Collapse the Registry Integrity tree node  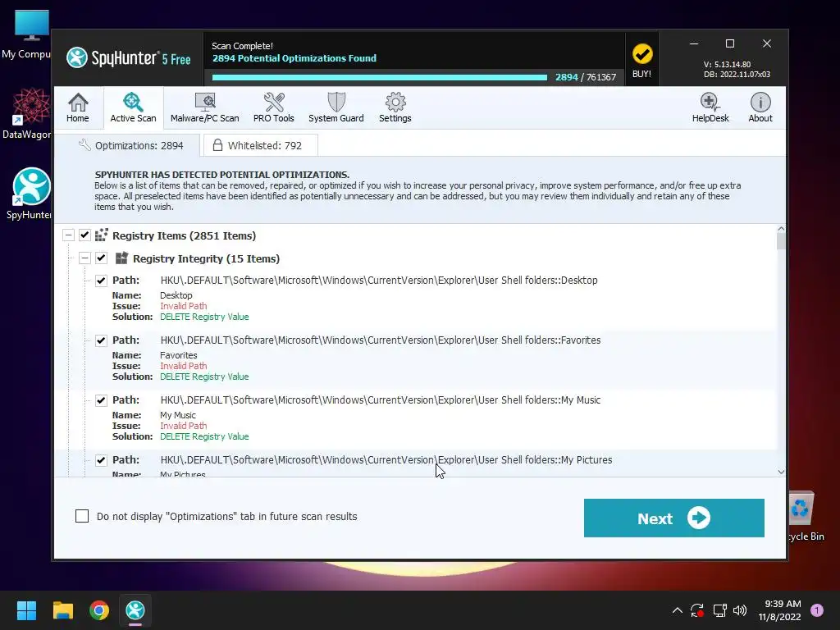click(84, 258)
